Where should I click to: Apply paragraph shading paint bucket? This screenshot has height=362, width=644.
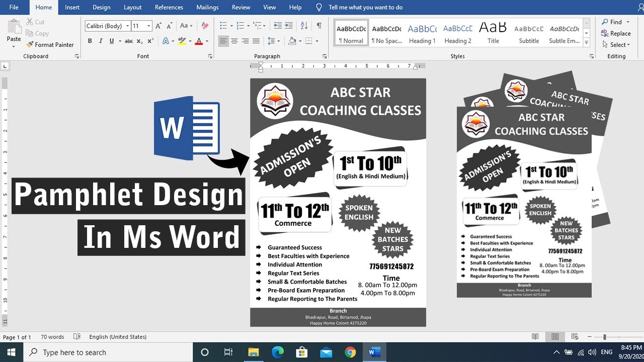coord(292,41)
